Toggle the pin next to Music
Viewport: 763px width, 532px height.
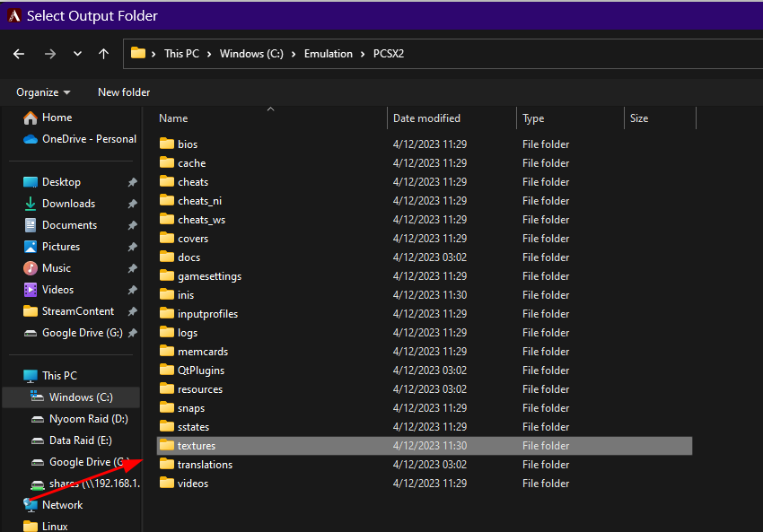pyautogui.click(x=132, y=268)
